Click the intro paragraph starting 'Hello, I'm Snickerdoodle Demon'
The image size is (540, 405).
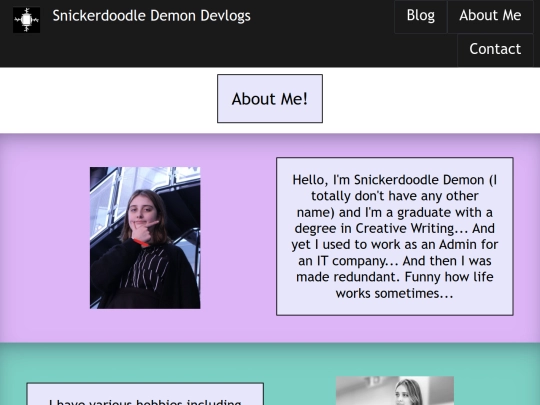click(x=395, y=236)
